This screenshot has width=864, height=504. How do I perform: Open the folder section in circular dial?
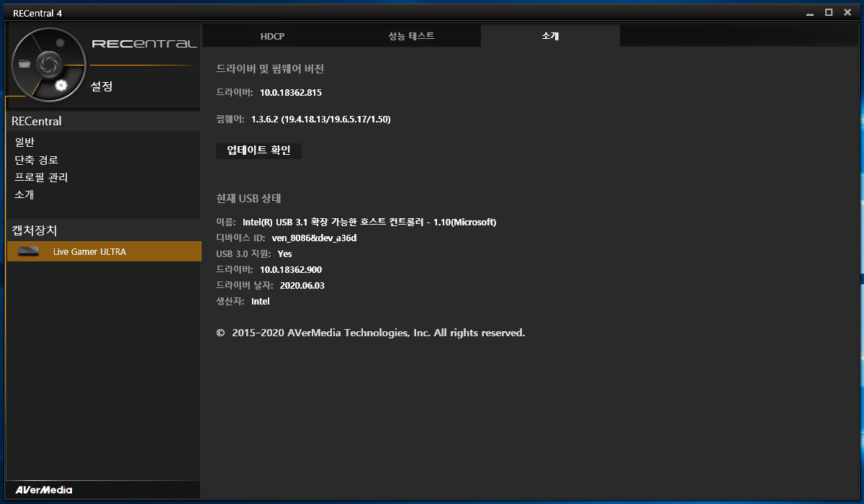coord(26,63)
